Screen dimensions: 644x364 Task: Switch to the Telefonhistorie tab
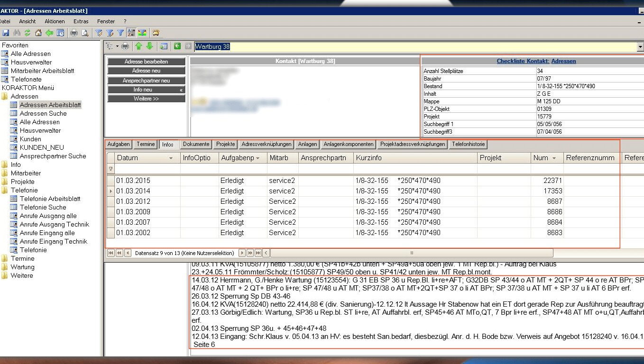click(468, 144)
